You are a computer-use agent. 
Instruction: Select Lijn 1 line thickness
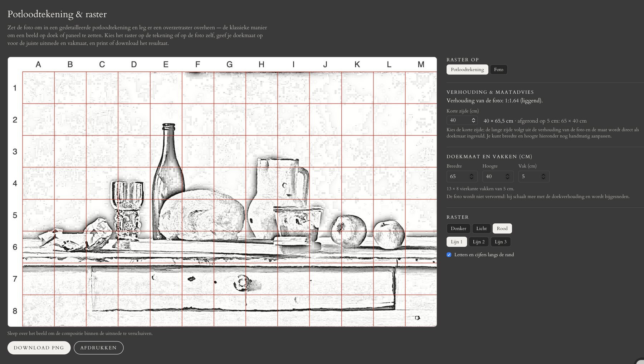pyautogui.click(x=457, y=242)
